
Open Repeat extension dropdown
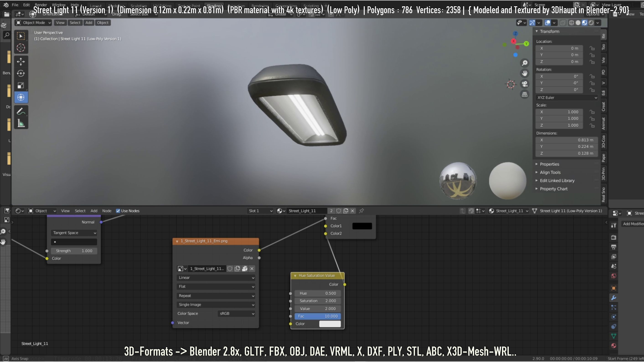pos(216,296)
